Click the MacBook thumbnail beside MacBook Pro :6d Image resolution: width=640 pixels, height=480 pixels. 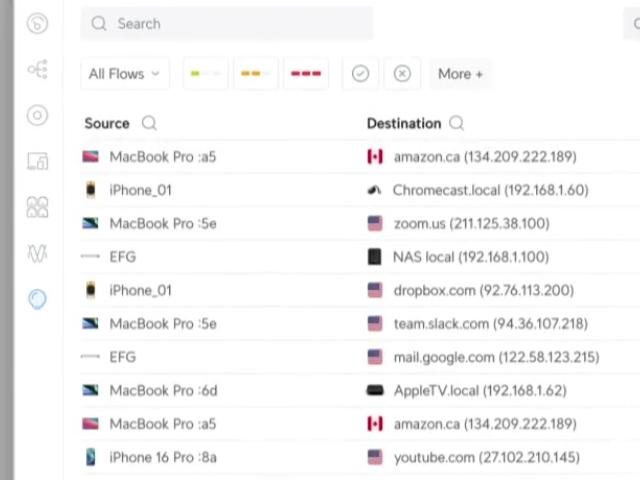pyautogui.click(x=90, y=391)
